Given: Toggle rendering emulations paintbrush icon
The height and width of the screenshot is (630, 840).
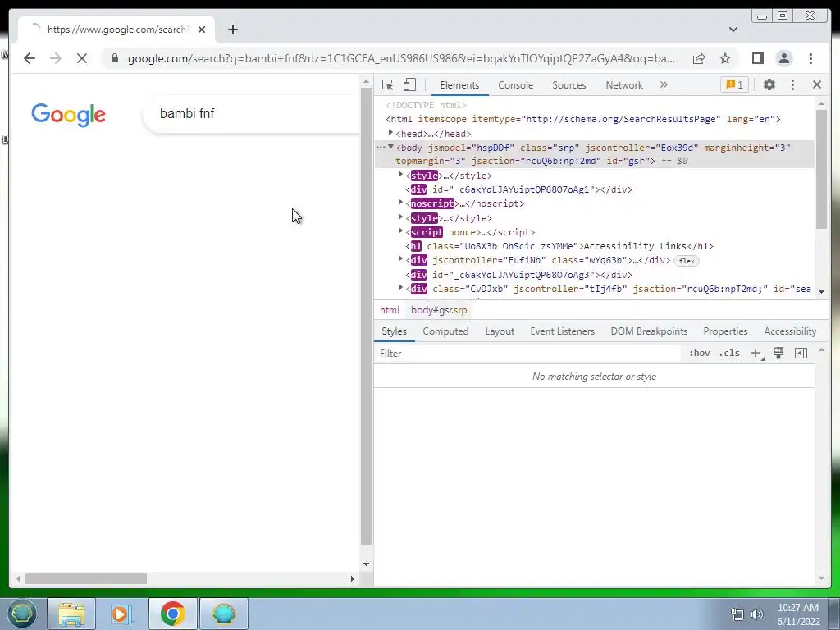Looking at the screenshot, I should [x=778, y=353].
